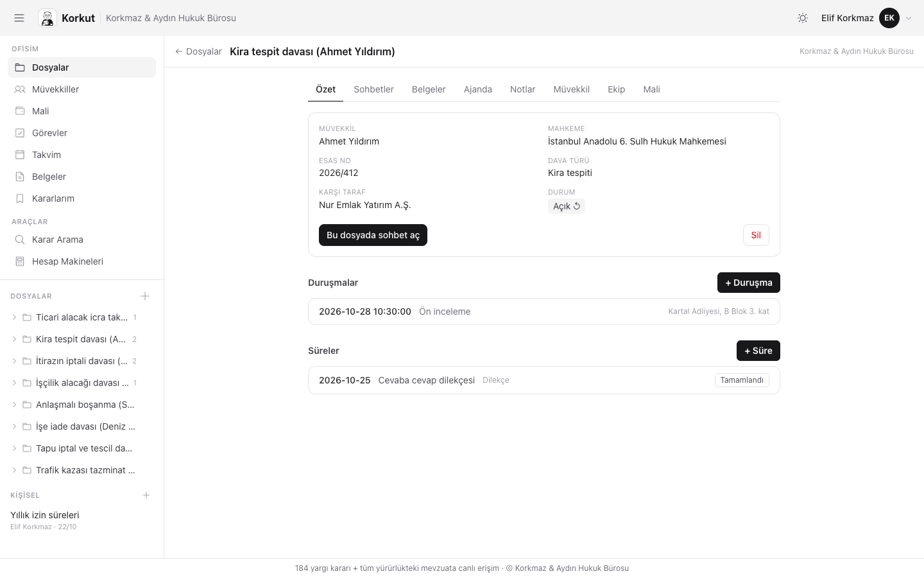Expand the Anlaşmalı boşanma folder

[x=14, y=405]
